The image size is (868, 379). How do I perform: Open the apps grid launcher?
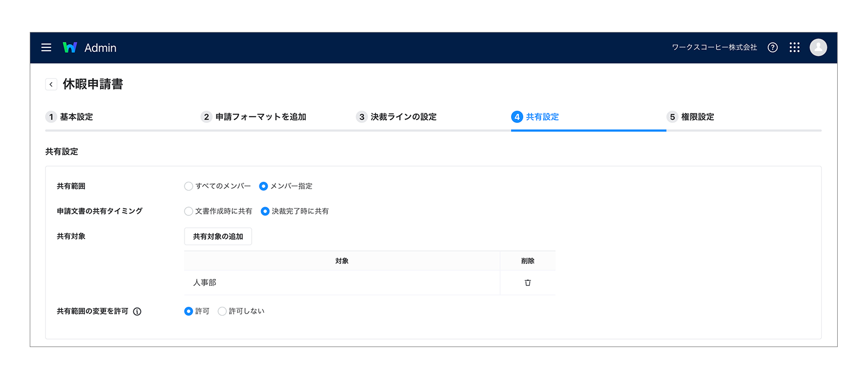click(x=794, y=47)
